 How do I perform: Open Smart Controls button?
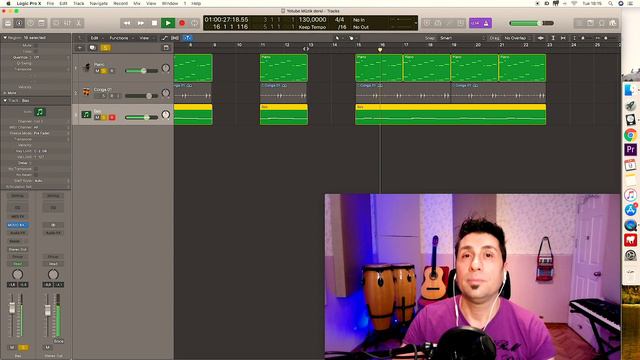coord(56,23)
